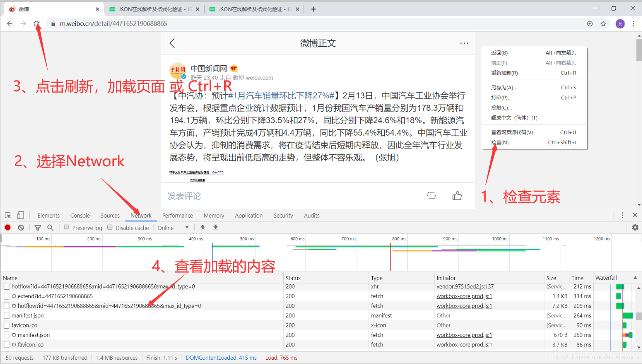Close the DevTools panel
642x364 pixels.
(x=635, y=215)
